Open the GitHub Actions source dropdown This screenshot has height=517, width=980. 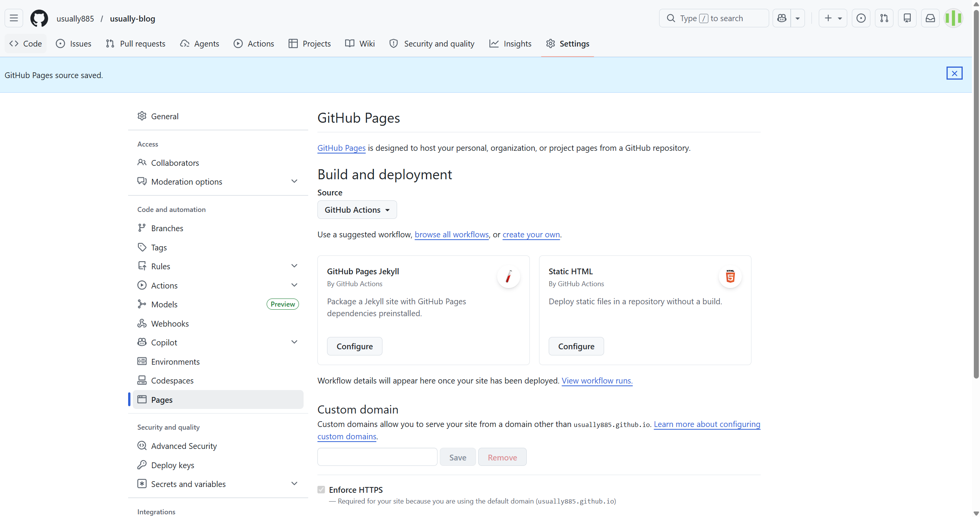pyautogui.click(x=357, y=210)
